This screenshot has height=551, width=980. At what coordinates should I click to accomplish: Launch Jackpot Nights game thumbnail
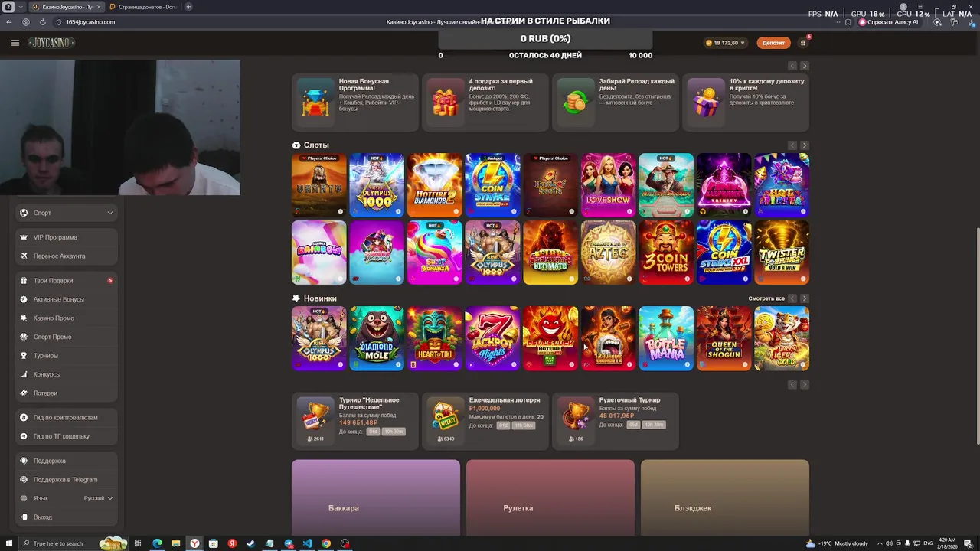[492, 338]
